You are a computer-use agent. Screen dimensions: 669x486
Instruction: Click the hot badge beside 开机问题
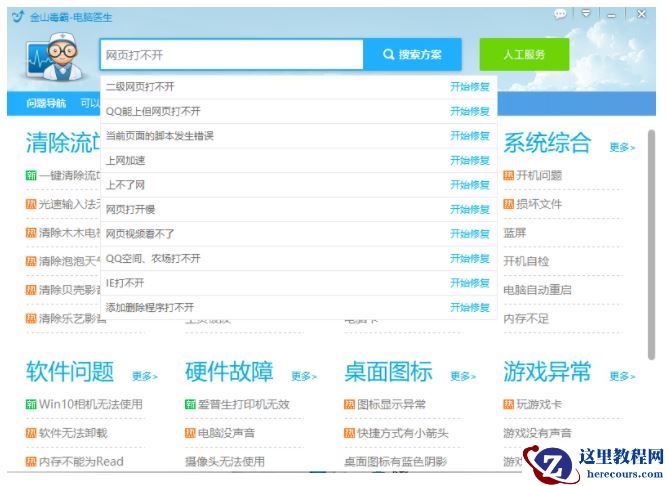[509, 175]
